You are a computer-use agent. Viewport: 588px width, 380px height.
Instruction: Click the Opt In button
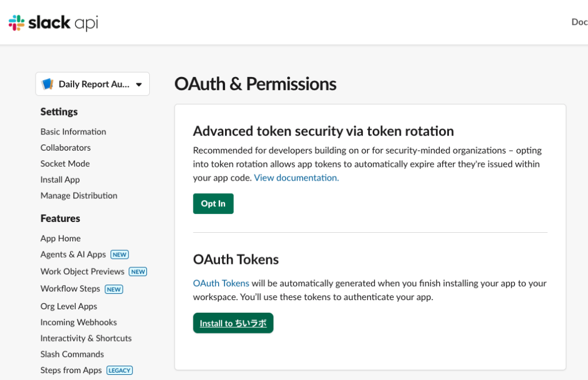pos(214,204)
